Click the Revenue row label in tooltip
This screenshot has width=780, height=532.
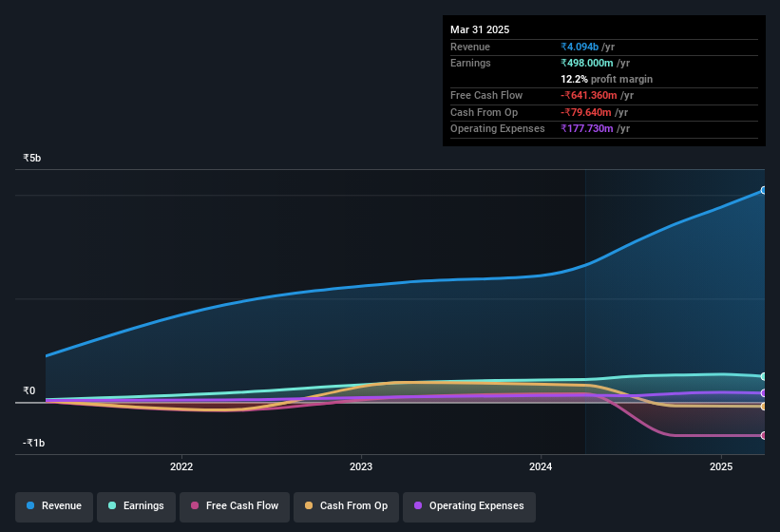coord(470,47)
